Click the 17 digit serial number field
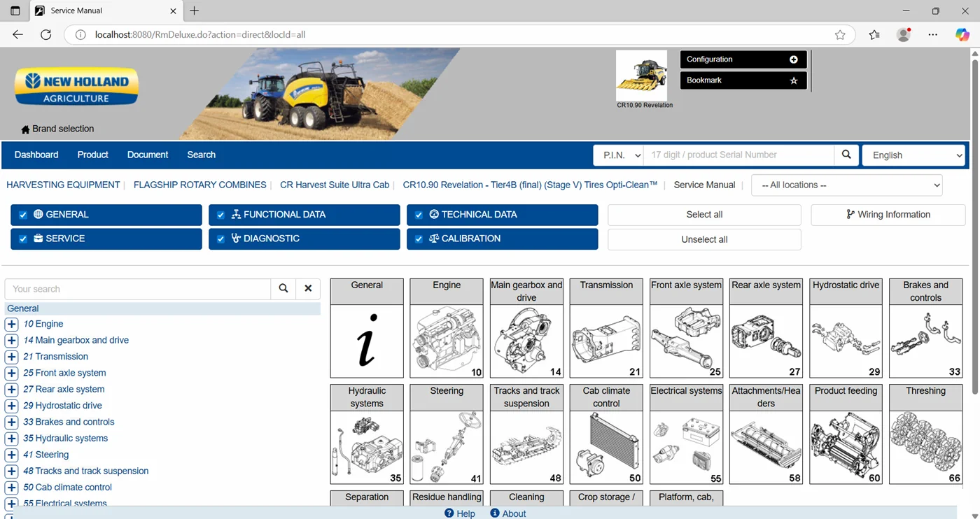This screenshot has width=980, height=519. (x=738, y=155)
